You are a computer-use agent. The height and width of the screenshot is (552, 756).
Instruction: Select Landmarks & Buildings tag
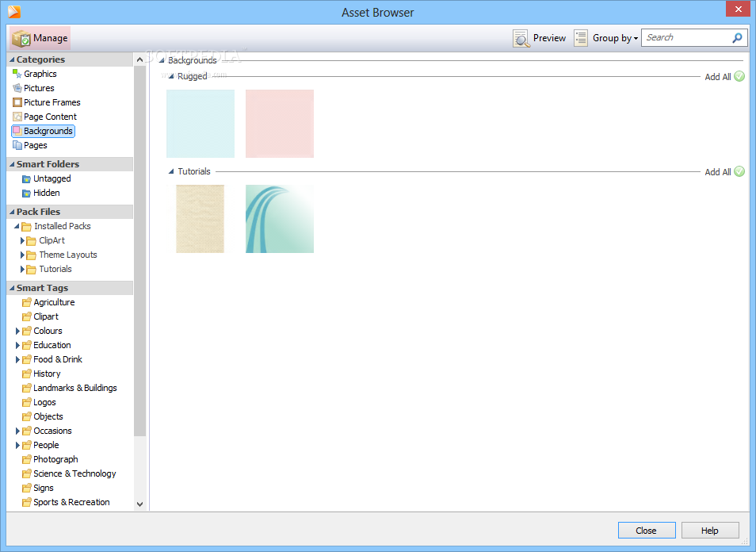coord(75,388)
